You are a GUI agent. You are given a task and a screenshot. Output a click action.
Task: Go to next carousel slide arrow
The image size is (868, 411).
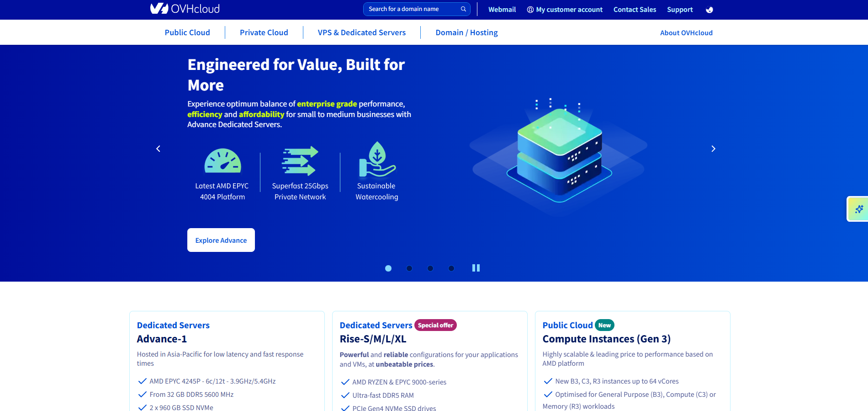[713, 149]
